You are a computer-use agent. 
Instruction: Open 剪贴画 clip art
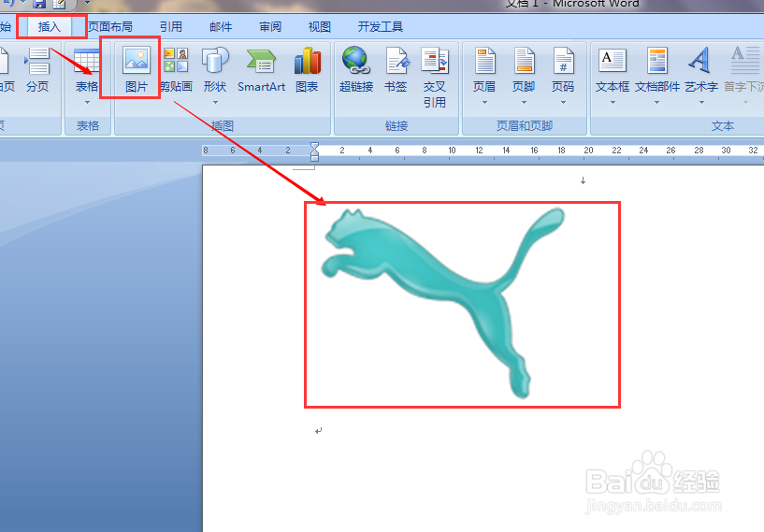click(x=176, y=70)
